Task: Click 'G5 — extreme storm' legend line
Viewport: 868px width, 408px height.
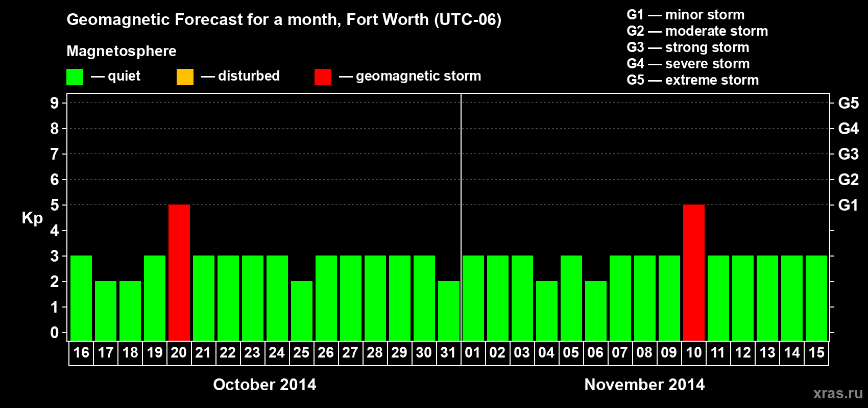Action: pos(693,80)
